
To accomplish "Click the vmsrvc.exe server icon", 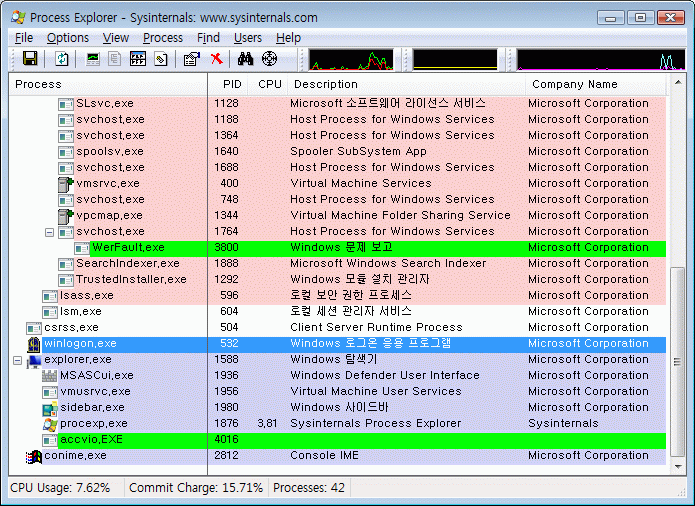I will tap(66, 184).
